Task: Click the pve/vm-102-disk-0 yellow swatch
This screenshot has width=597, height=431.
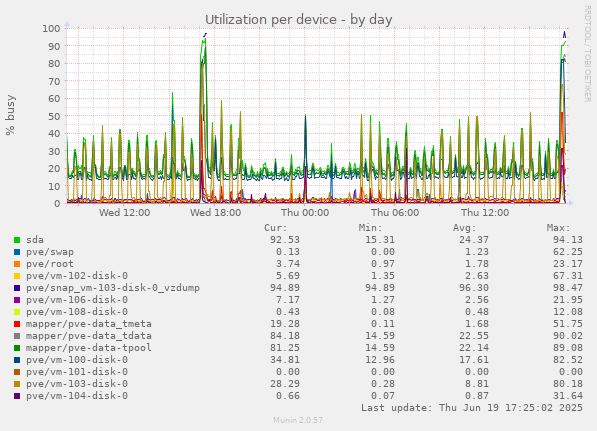Action: pos(17,276)
